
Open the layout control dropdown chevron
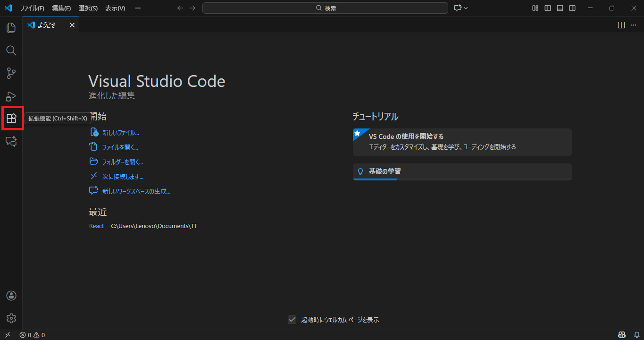point(465,8)
